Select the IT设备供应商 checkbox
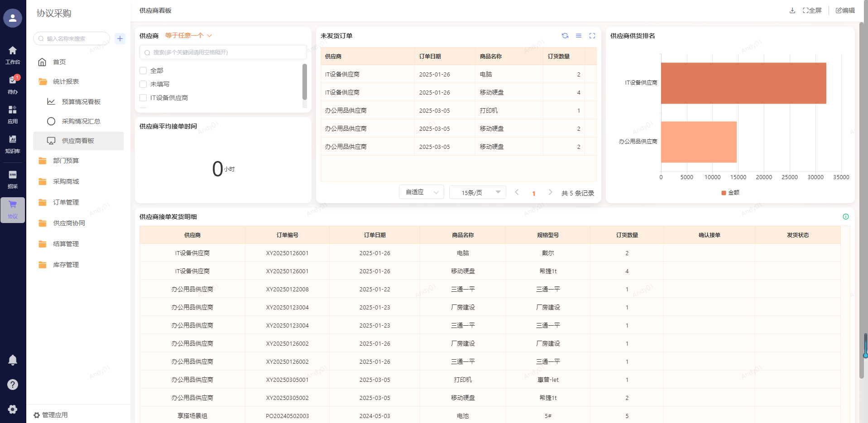The height and width of the screenshot is (423, 868). pos(143,98)
